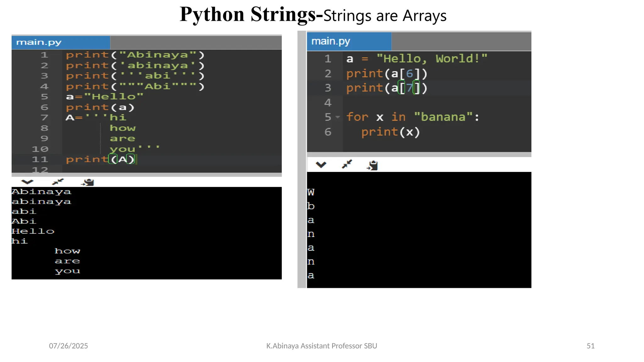Click left console shrink arrows icon
Viewport: 644px width, 362px height.
58,182
